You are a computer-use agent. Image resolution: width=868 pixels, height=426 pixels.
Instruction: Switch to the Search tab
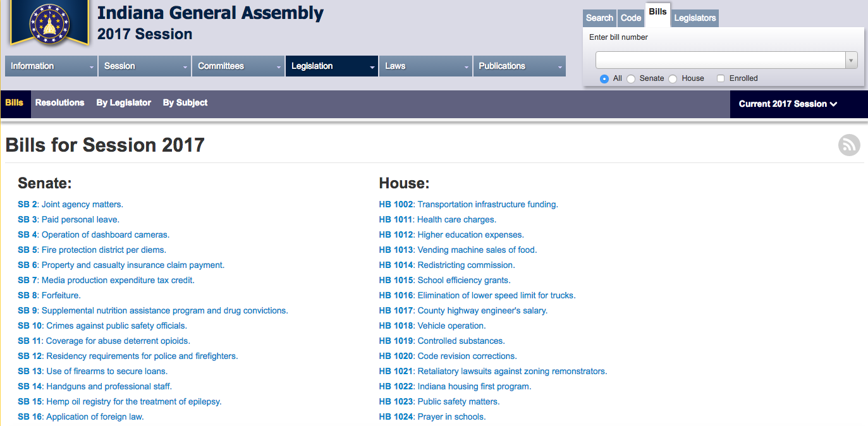point(599,18)
